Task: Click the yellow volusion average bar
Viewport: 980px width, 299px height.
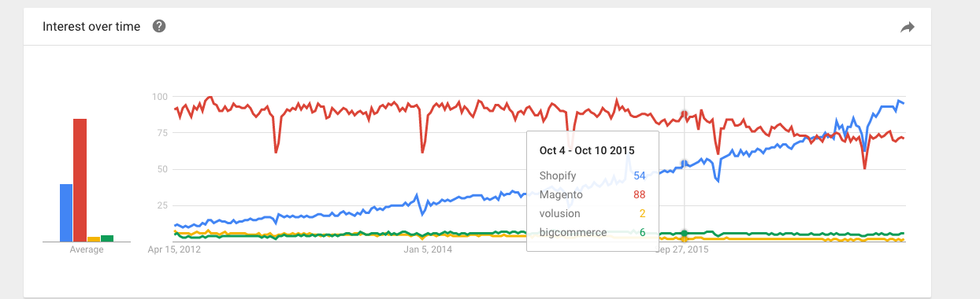Action: pyautogui.click(x=94, y=239)
